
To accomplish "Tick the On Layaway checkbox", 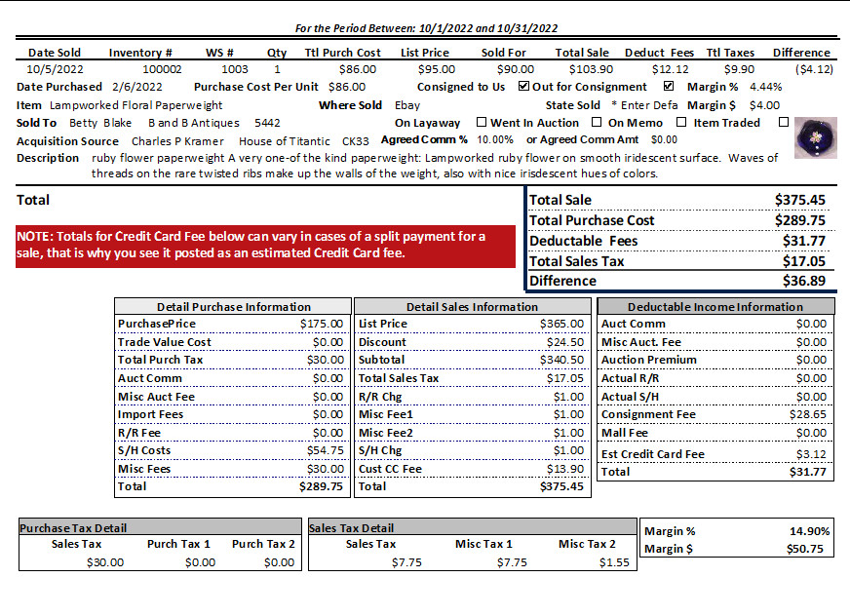I will pyautogui.click(x=481, y=122).
